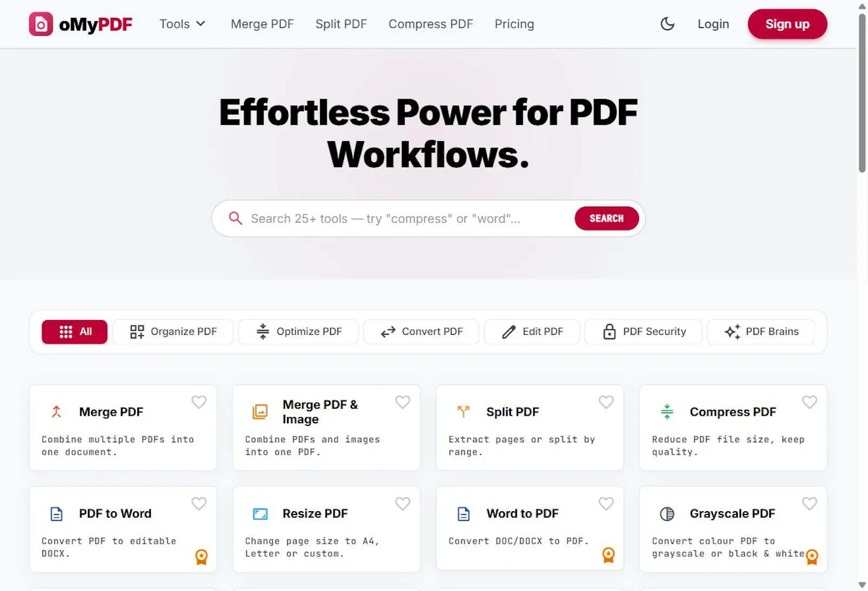The image size is (868, 591).
Task: Click the Merge PDF card arrow icon
Action: click(56, 412)
